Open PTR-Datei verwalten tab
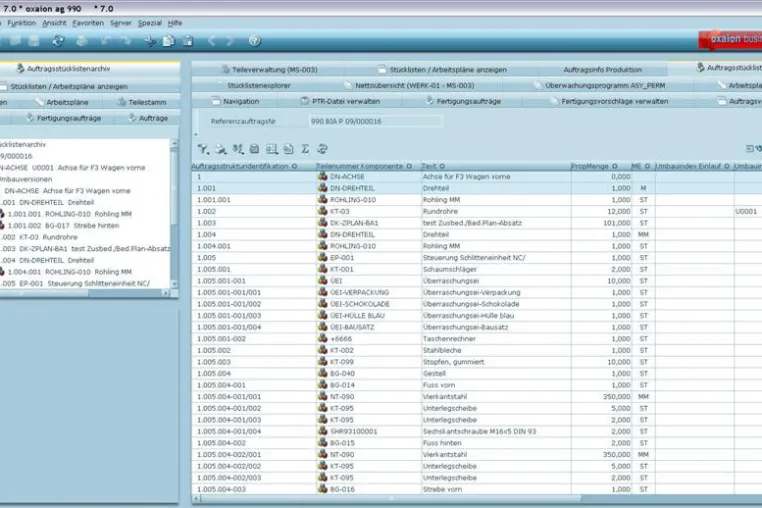Image resolution: width=762 pixels, height=508 pixels. point(340,101)
